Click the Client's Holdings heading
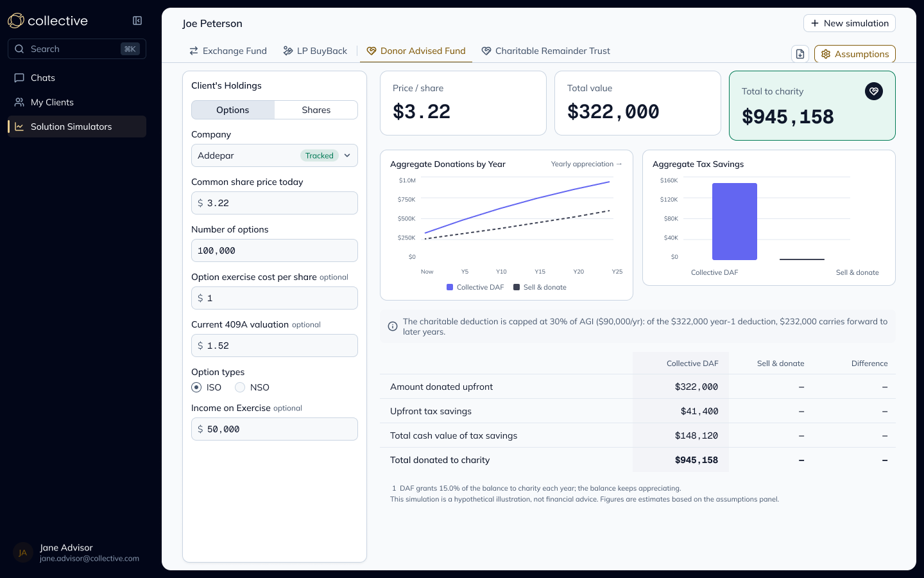Image resolution: width=924 pixels, height=578 pixels. [227, 85]
